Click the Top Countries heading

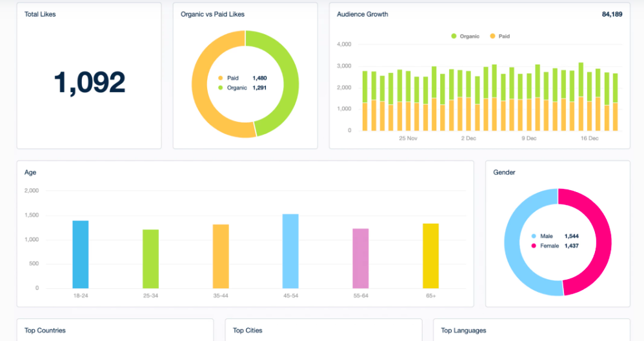click(x=45, y=330)
